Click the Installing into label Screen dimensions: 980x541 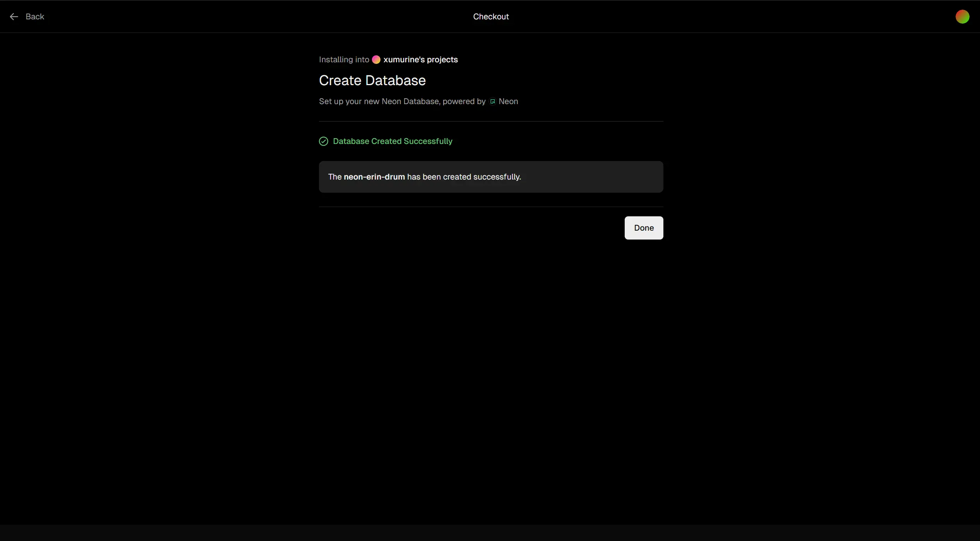[x=344, y=60]
